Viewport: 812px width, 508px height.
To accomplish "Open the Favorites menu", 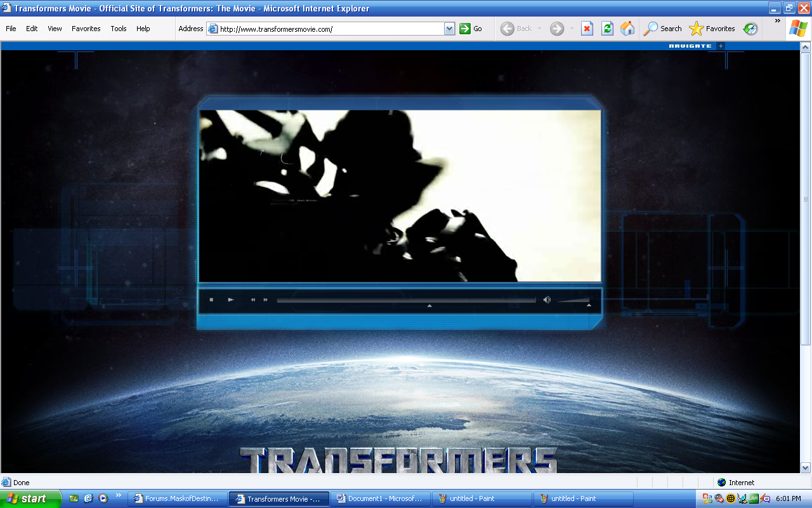I will (86, 29).
